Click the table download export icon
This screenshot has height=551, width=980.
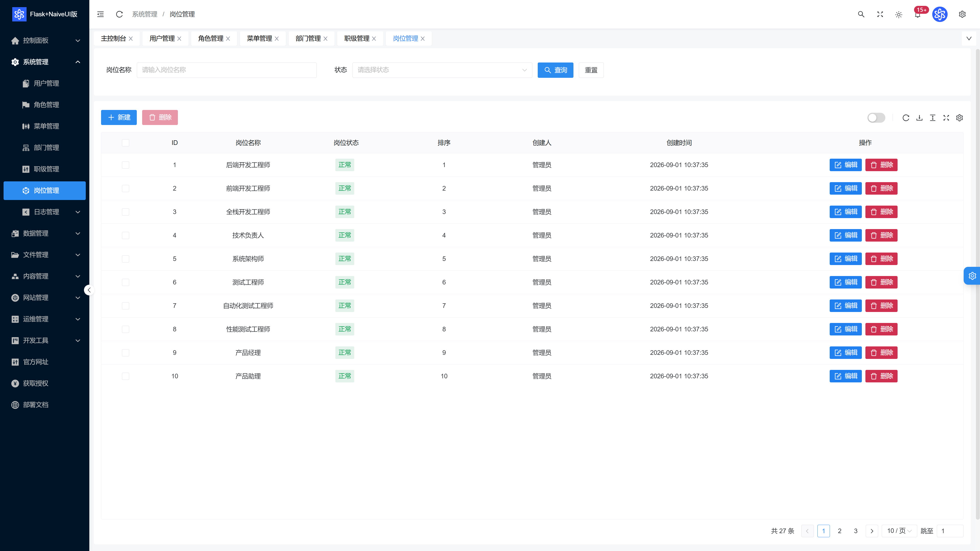[919, 118]
